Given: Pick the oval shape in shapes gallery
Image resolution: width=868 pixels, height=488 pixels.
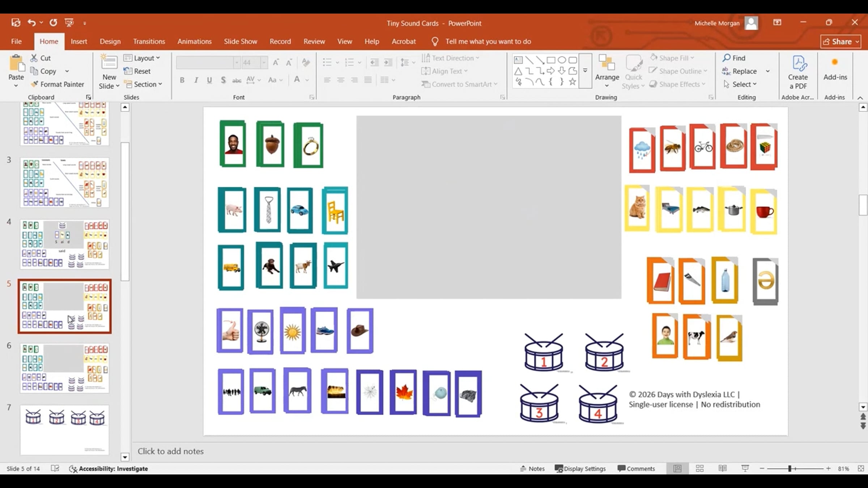Looking at the screenshot, I should pyautogui.click(x=562, y=60).
